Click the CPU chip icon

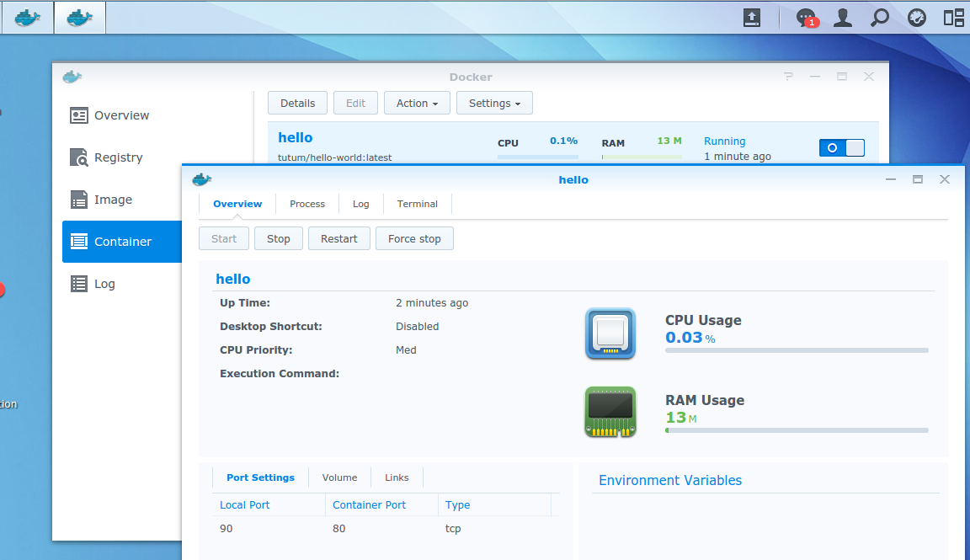[610, 333]
